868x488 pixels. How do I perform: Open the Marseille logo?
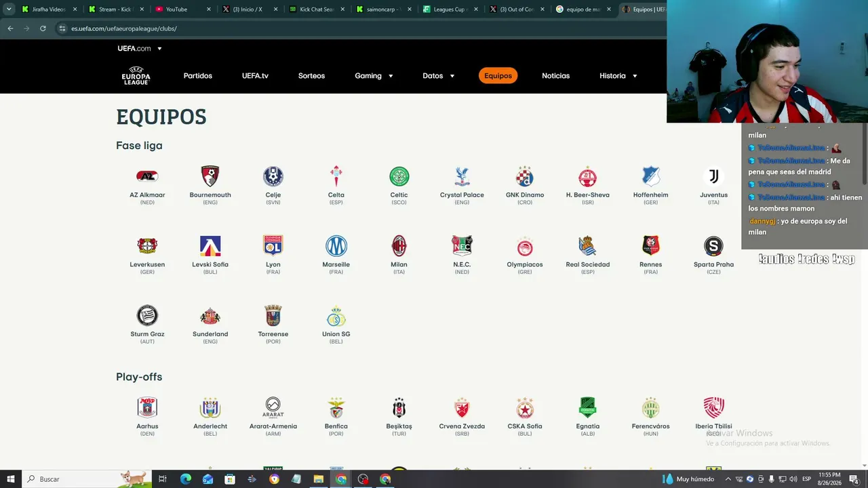tap(336, 246)
